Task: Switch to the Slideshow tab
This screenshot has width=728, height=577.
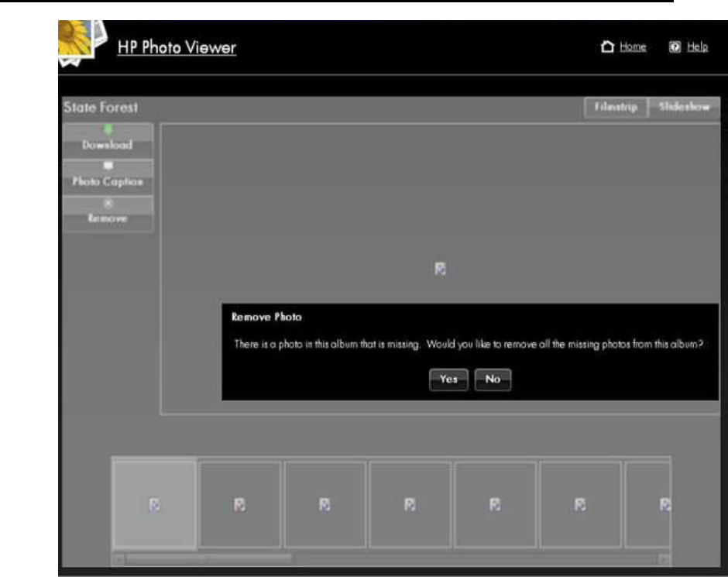Action: click(x=684, y=107)
